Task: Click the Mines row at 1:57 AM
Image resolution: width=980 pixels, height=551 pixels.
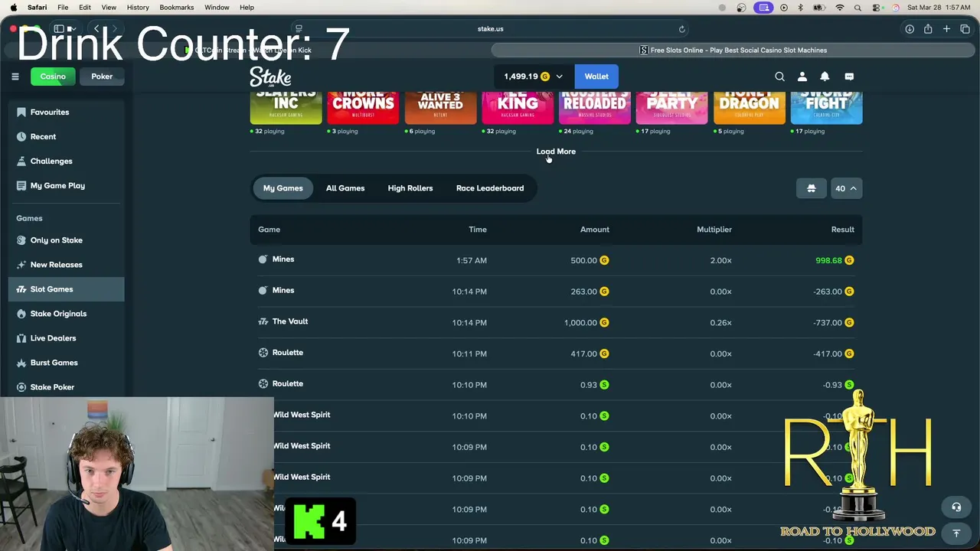Action: (556, 260)
